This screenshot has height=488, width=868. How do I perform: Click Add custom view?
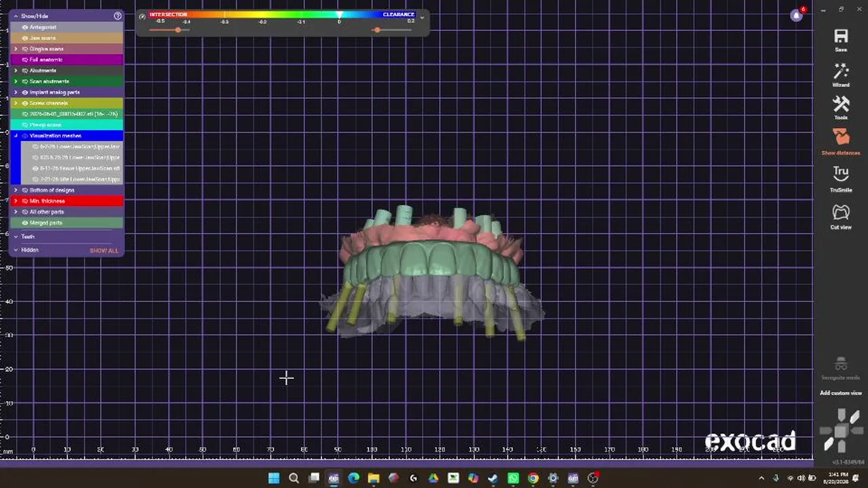point(841,393)
